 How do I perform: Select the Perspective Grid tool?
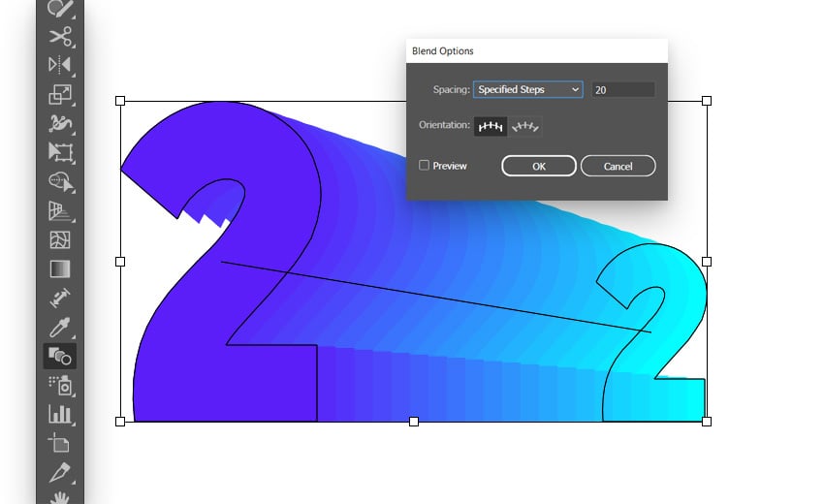pyautogui.click(x=60, y=211)
